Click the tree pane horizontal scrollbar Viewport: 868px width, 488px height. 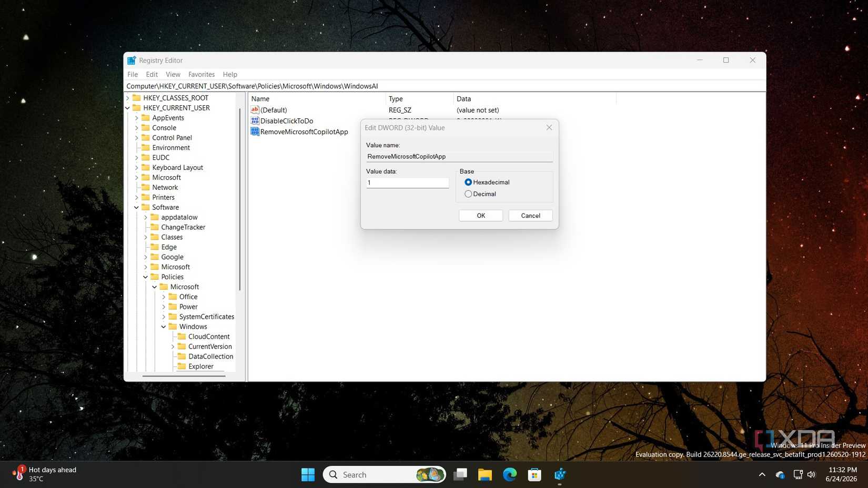point(184,376)
